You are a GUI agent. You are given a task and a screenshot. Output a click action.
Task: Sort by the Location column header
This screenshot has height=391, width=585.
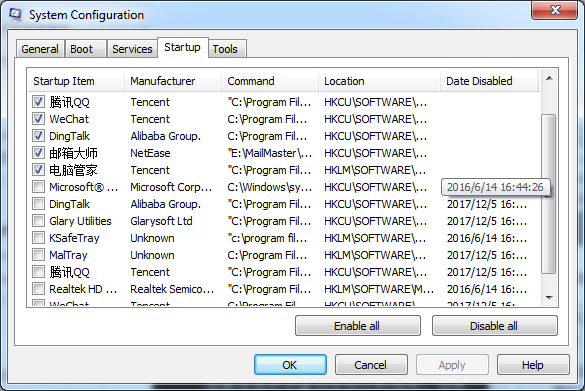click(x=379, y=81)
